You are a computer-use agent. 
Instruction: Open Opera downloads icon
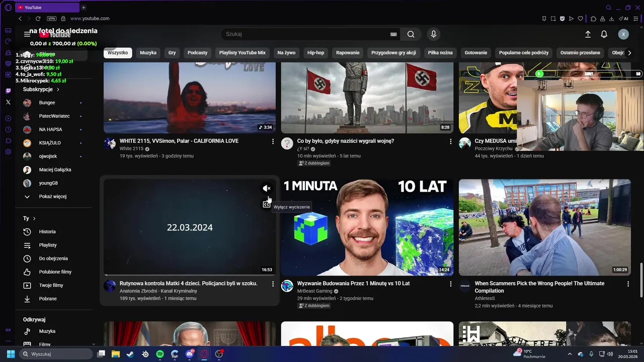[611, 19]
